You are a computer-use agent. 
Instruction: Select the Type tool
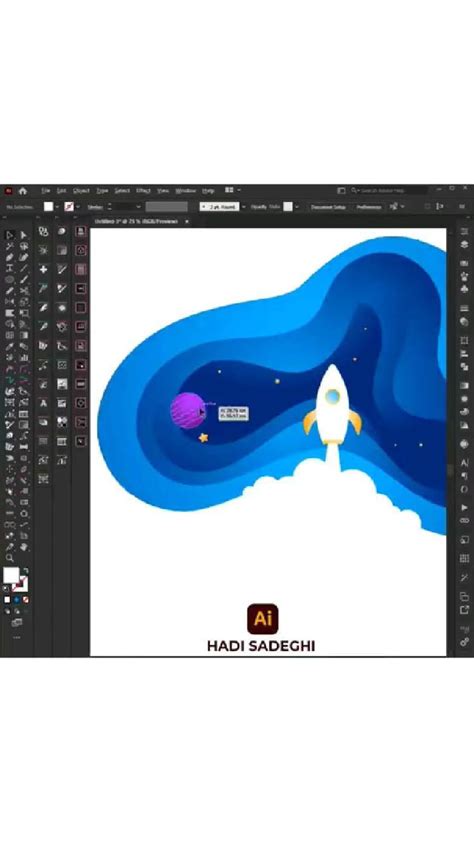(x=9, y=268)
